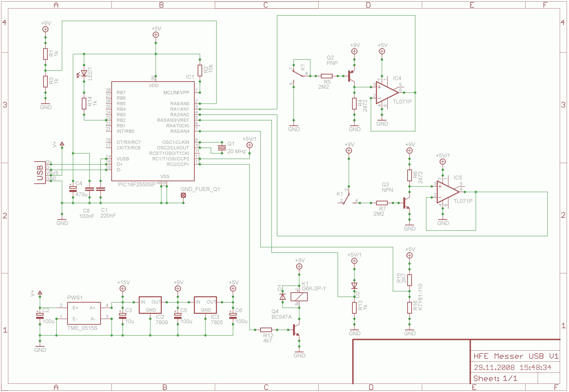
Task: Click the Q1 20 MHz crystal symbol
Action: (222, 148)
